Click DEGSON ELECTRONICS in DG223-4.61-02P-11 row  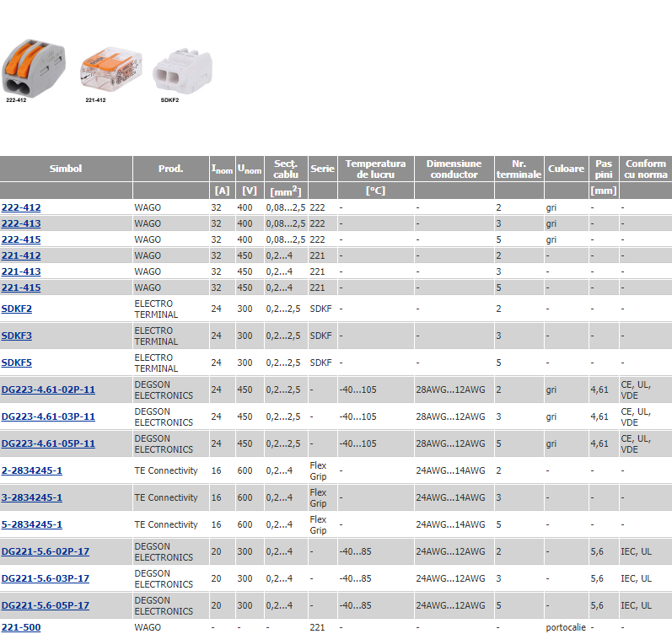pos(164,390)
